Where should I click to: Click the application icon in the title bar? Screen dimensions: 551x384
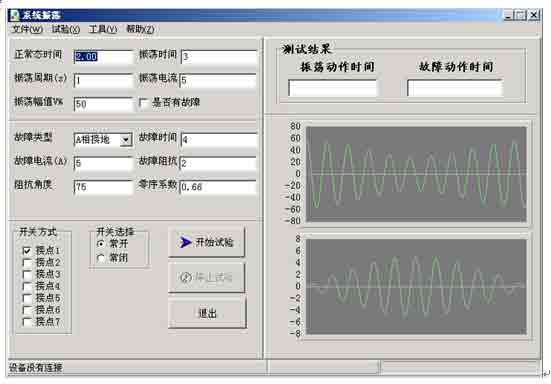[14, 15]
